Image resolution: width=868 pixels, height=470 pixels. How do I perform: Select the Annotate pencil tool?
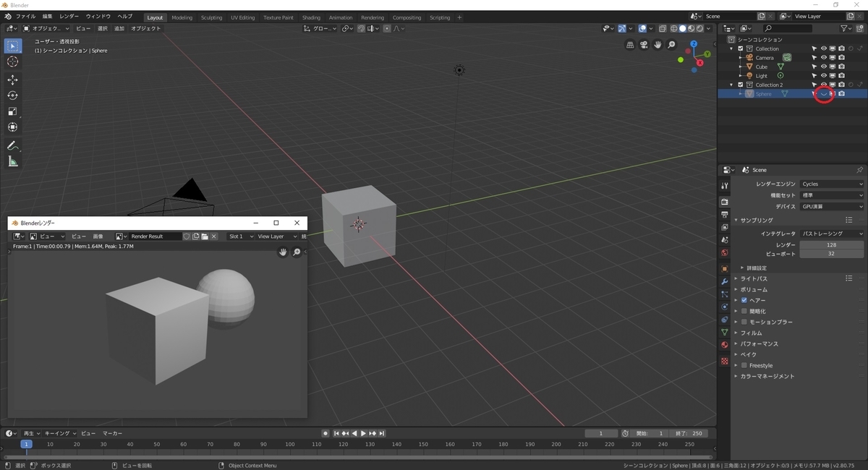click(x=12, y=145)
